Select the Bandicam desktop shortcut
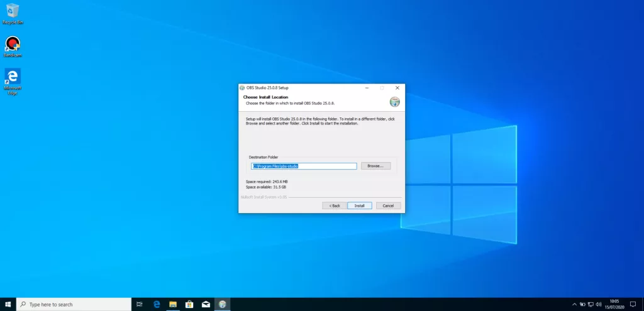The image size is (644, 311). coord(12,46)
